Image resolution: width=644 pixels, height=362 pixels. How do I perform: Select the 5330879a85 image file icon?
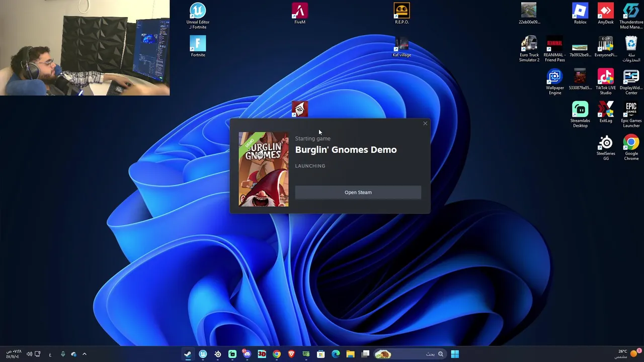click(x=580, y=79)
